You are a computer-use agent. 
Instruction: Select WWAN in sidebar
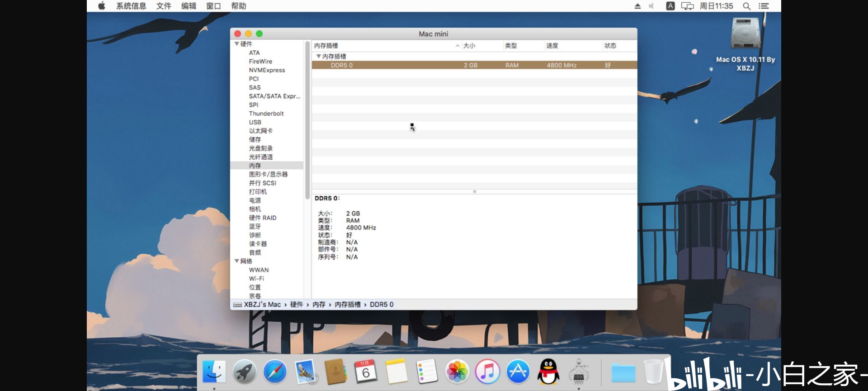(259, 270)
